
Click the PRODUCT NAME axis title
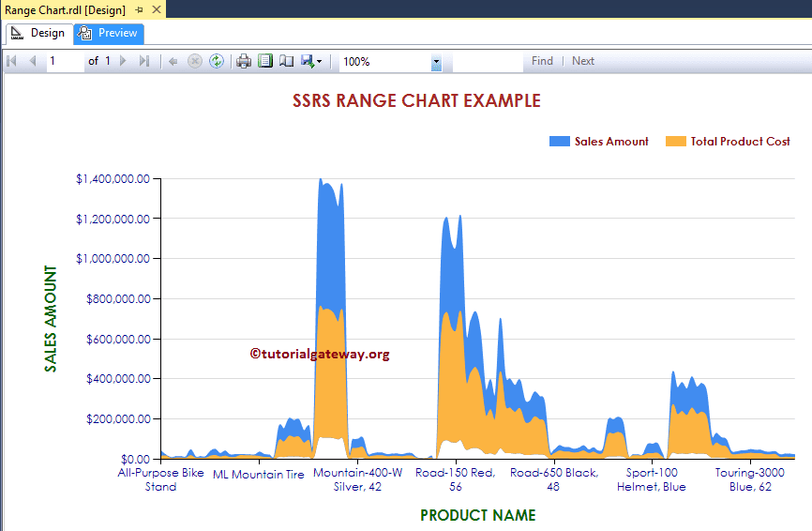[x=477, y=515]
